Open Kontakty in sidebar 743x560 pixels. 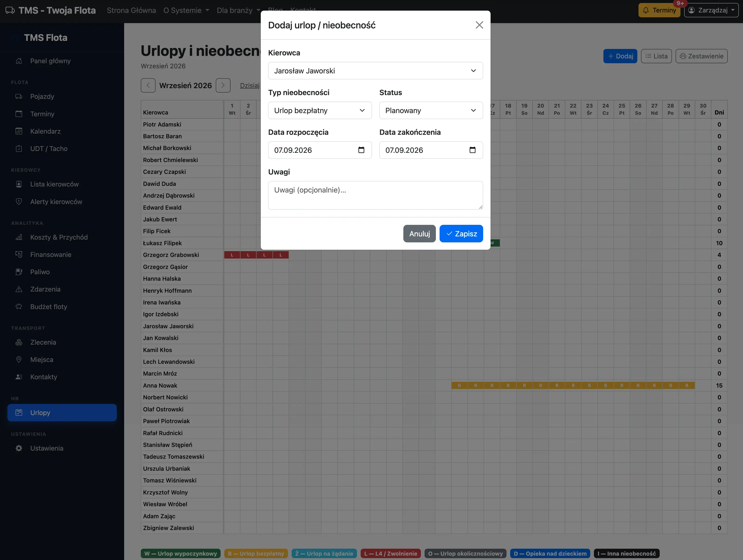click(x=62, y=377)
